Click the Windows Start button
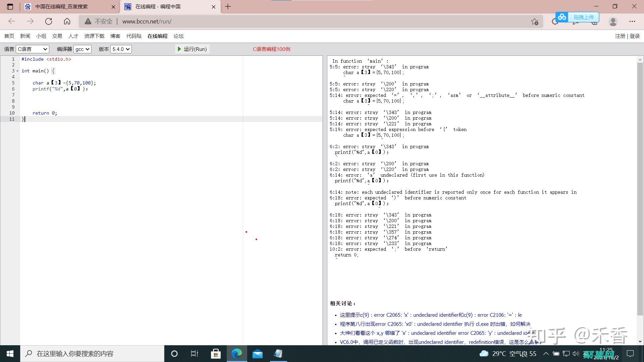Image resolution: width=644 pixels, height=362 pixels. click(x=10, y=354)
